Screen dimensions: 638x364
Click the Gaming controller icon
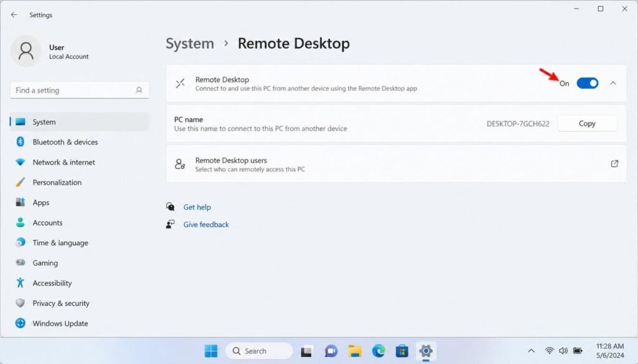click(x=21, y=263)
